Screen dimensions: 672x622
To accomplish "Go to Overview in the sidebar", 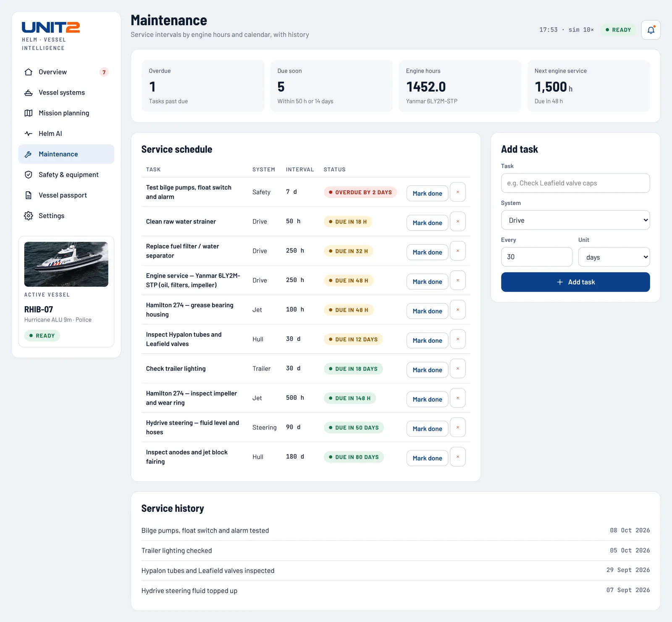I will 66,72.
